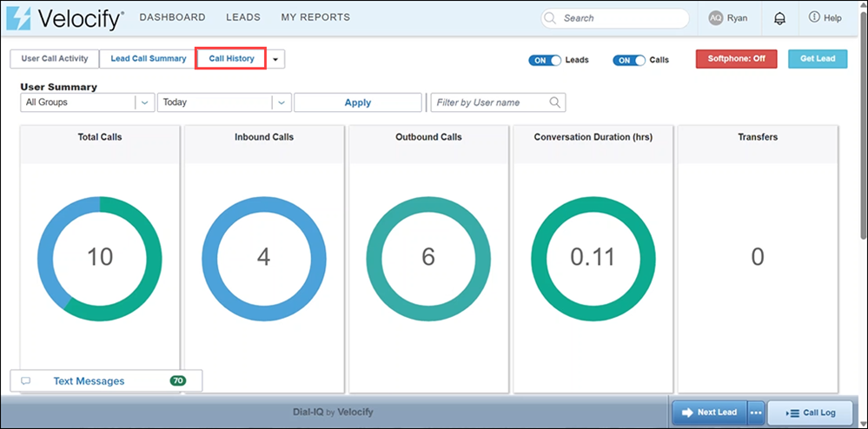Click the Inbound Calls donut chart
Viewport: 868px width, 429px height.
click(x=264, y=259)
